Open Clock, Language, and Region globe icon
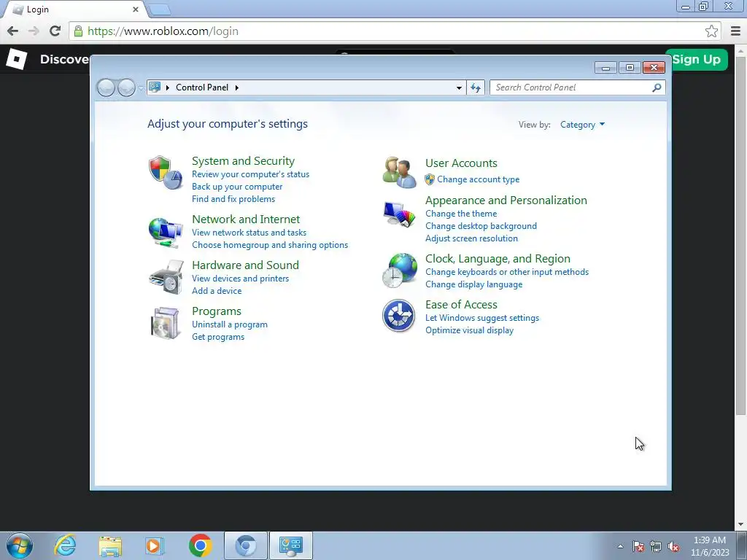This screenshot has height=560, width=747. pos(400,271)
